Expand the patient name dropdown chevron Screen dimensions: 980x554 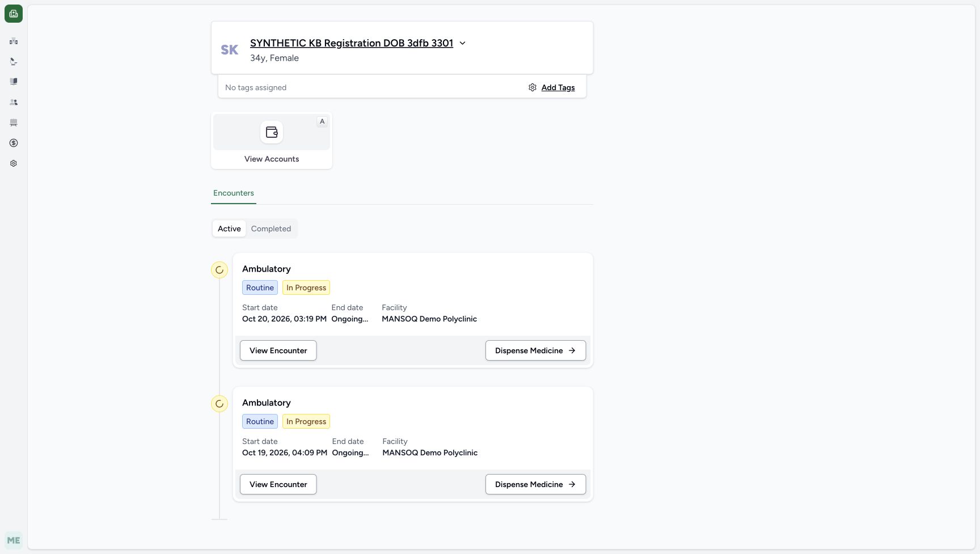[462, 43]
